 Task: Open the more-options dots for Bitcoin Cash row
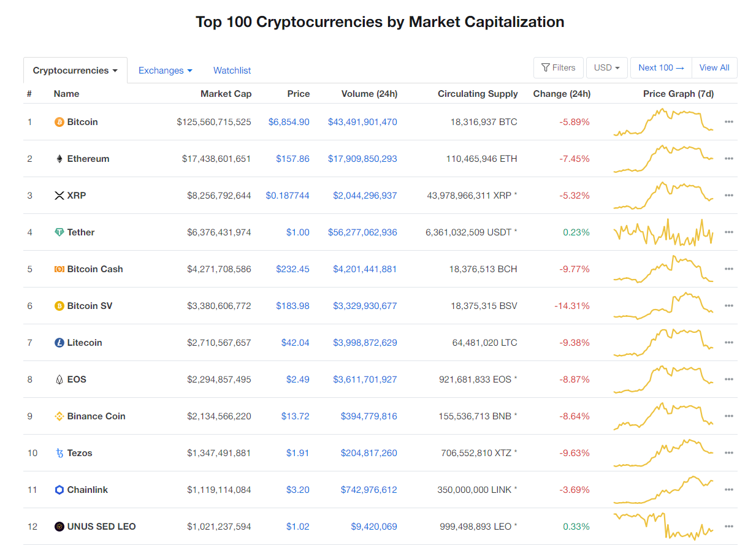click(x=729, y=269)
